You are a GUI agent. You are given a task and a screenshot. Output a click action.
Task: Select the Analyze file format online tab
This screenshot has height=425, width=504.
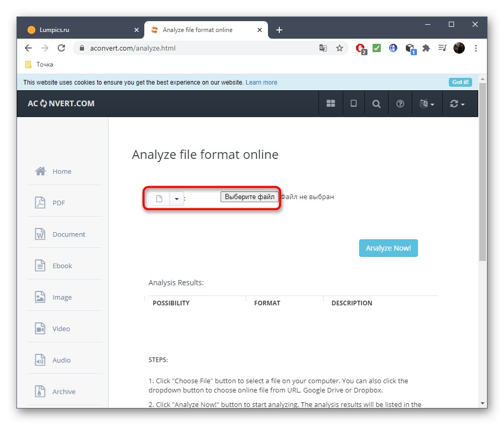(x=206, y=30)
